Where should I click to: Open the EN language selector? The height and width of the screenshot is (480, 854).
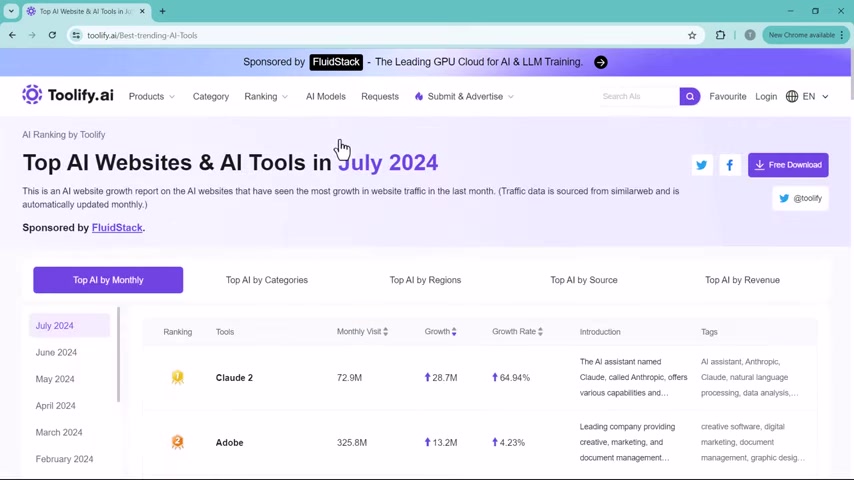pyautogui.click(x=815, y=96)
